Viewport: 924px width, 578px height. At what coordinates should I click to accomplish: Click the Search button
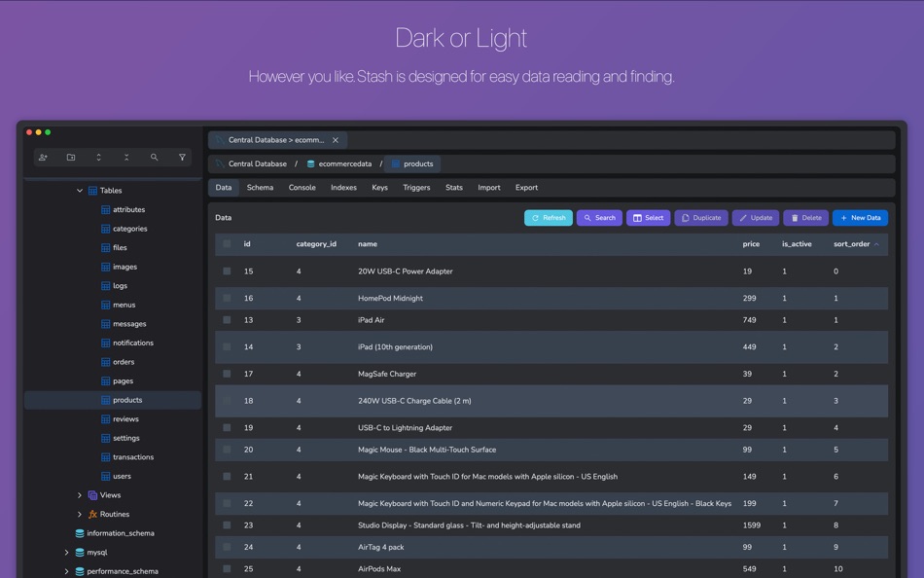599,218
